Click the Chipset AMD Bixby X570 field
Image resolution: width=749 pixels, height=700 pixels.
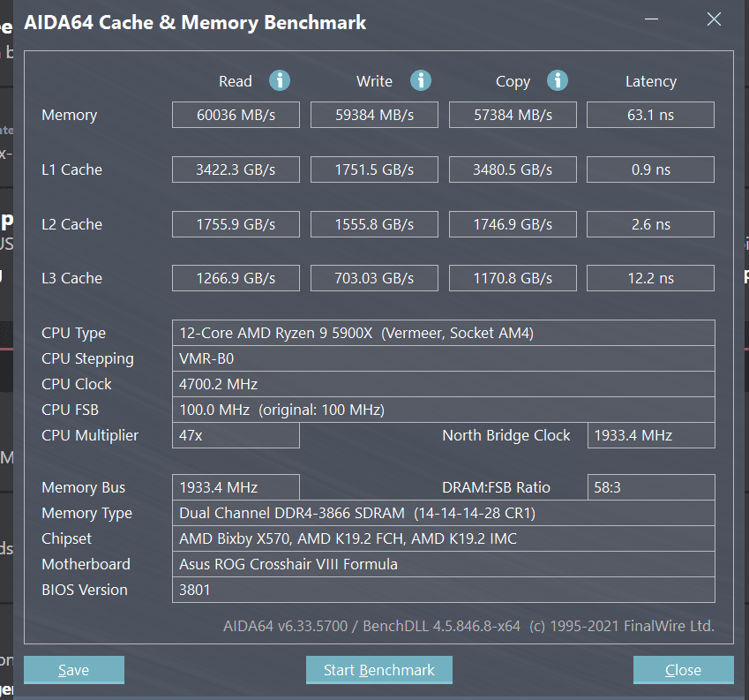[x=444, y=538]
